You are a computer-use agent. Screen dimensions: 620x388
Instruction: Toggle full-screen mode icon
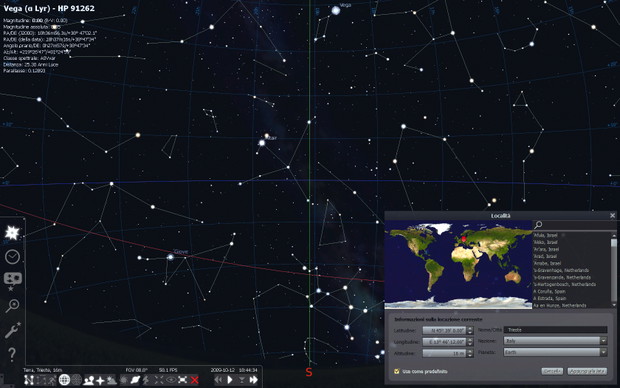[182, 380]
